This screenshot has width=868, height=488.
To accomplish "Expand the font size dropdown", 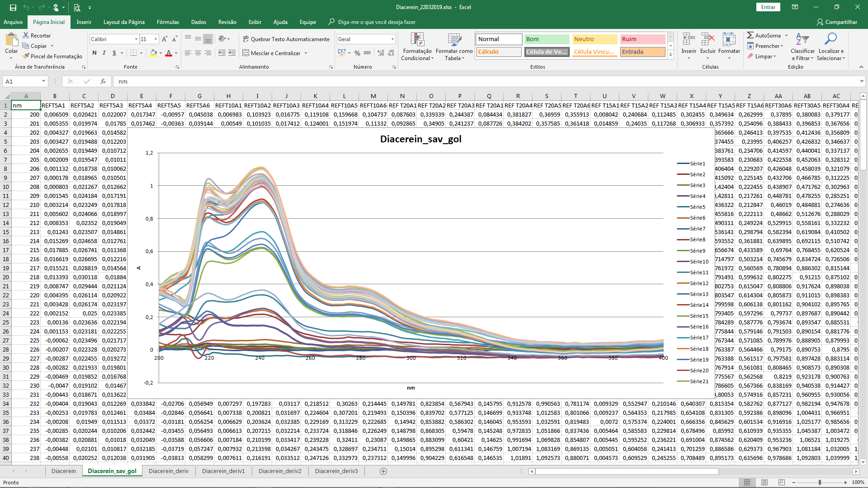I will 155,39.
